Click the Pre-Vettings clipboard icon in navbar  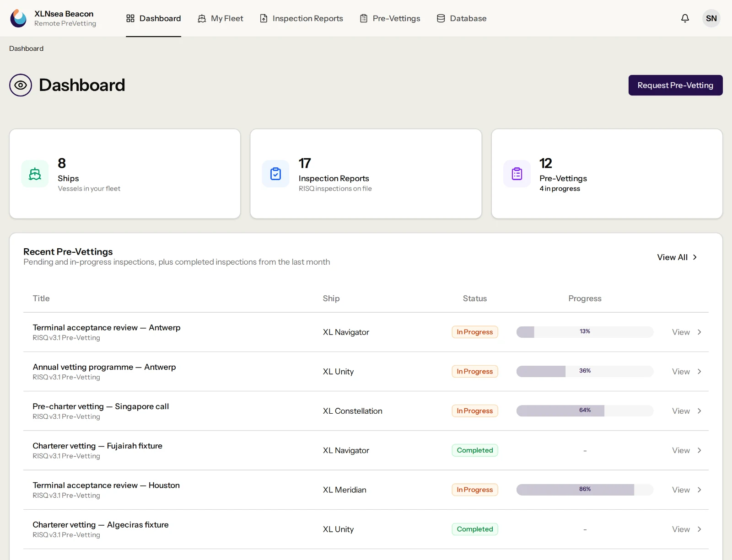tap(364, 18)
